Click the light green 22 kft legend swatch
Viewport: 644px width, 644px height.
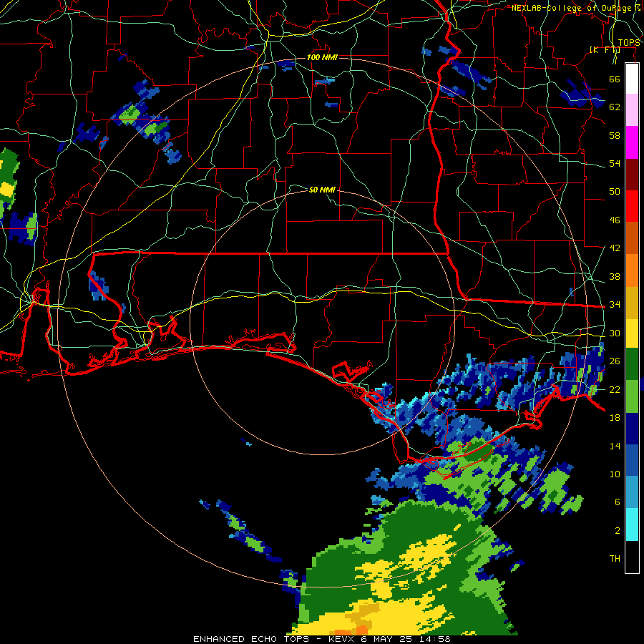[632, 396]
